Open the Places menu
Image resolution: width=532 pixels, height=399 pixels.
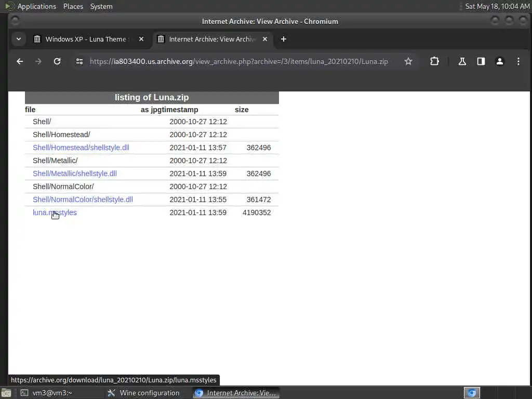coord(73,6)
